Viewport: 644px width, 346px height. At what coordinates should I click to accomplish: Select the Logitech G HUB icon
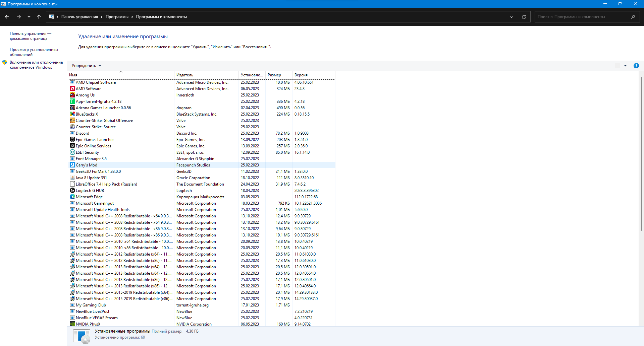pyautogui.click(x=72, y=191)
